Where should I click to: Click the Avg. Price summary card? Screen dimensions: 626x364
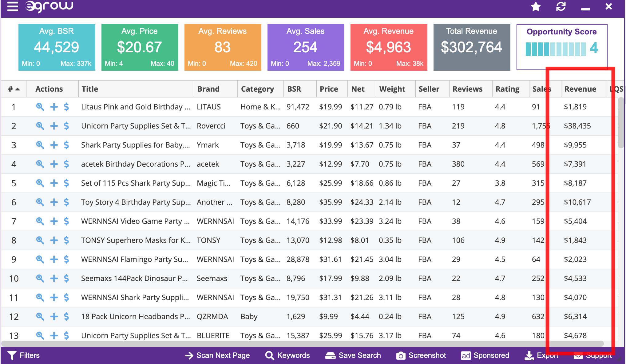(x=140, y=47)
